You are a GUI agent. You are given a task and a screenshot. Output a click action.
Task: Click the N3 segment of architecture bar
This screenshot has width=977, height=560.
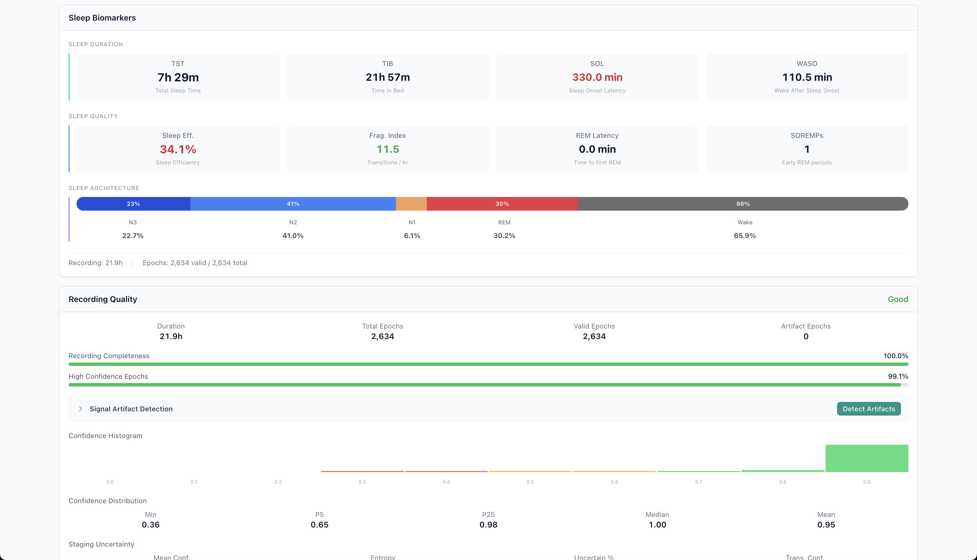(x=133, y=204)
